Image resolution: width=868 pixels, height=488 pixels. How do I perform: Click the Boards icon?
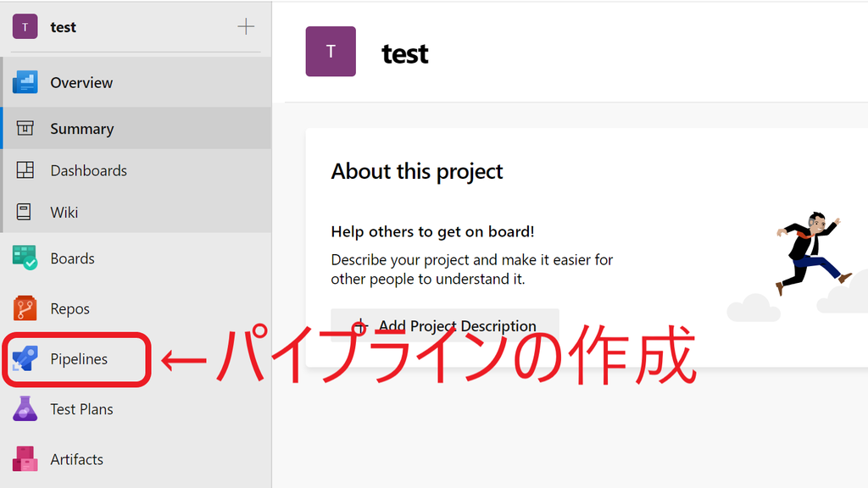coord(25,258)
